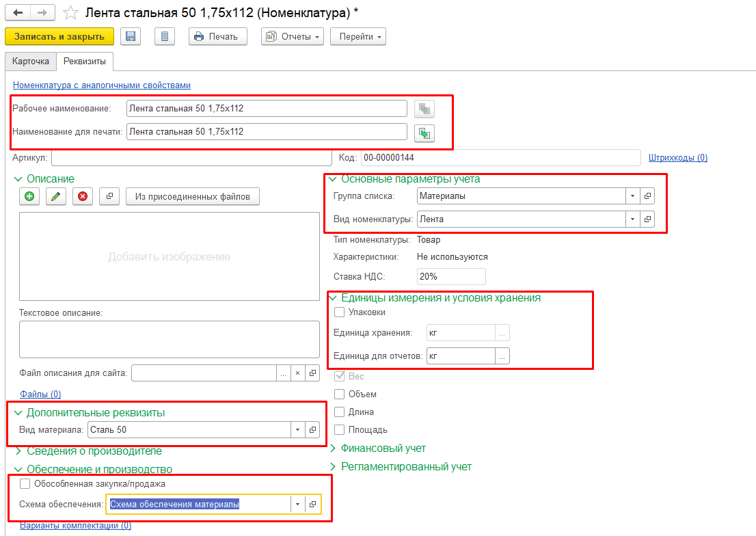
Task: Expand the Финансовый учет section
Action: [332, 448]
